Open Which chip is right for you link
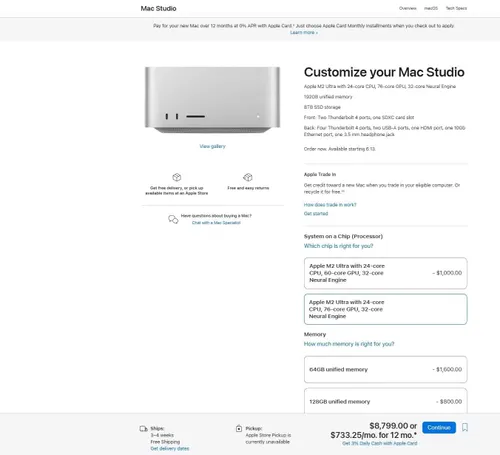500x455 pixels. click(x=338, y=246)
